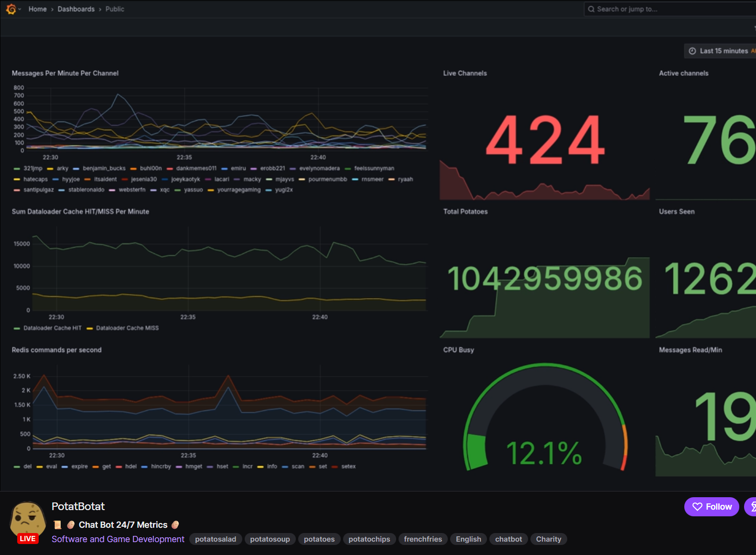
Task: Focus the Search or jump to field
Action: [670, 9]
